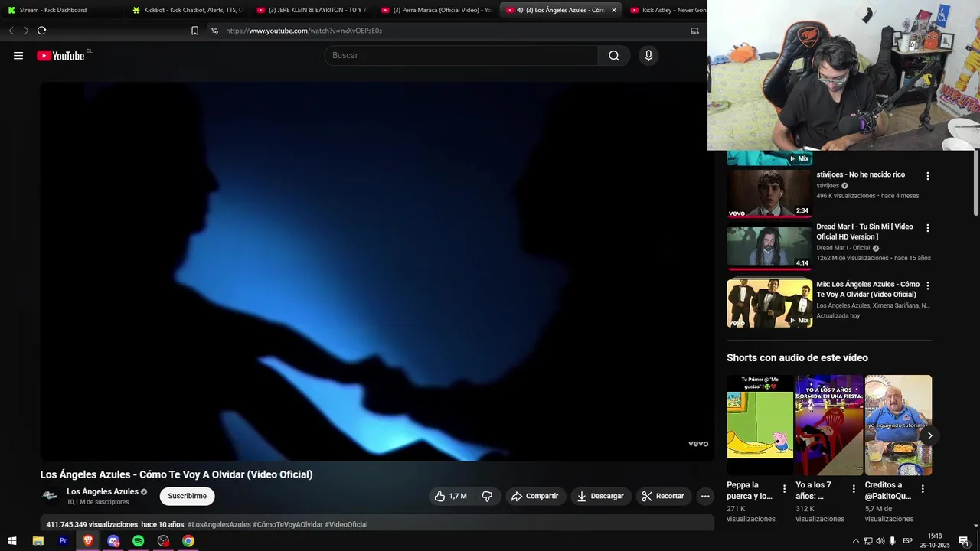
Task: Open options for Creditos a @PakitoQu short
Action: [923, 489]
